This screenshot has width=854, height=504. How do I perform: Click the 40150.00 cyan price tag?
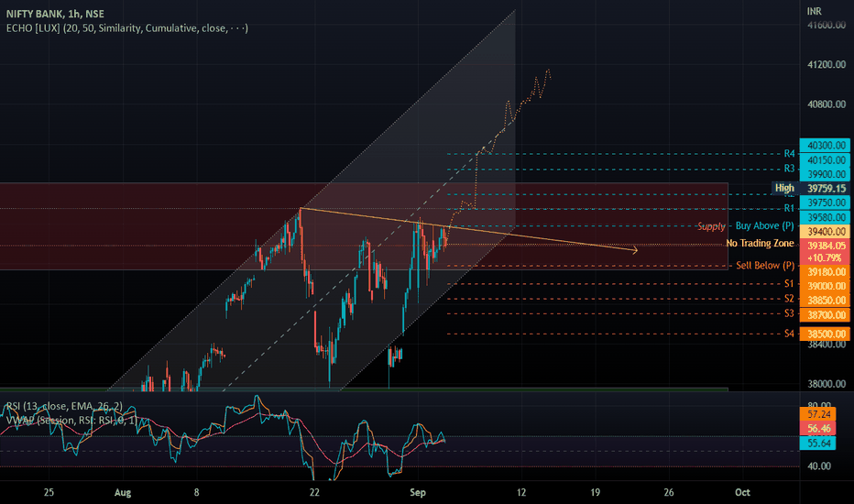pyautogui.click(x=825, y=160)
